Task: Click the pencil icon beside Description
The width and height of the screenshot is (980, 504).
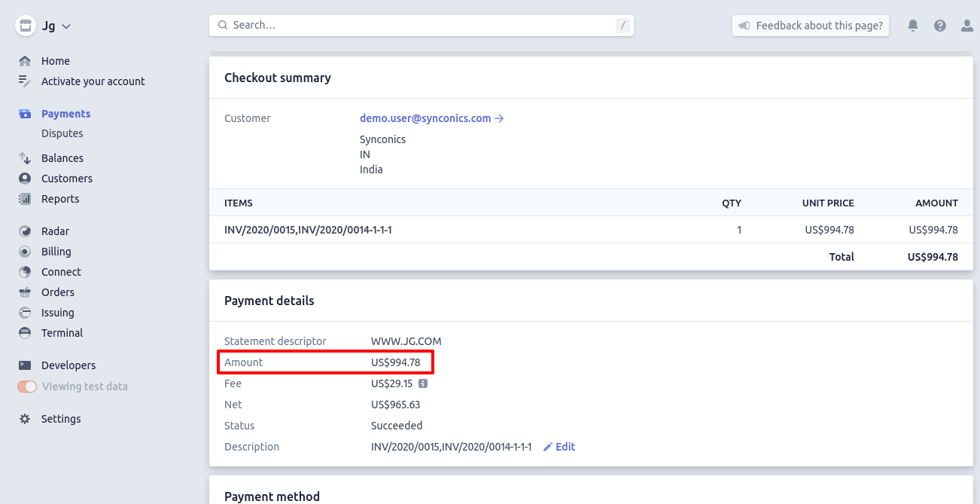Action: coord(548,447)
